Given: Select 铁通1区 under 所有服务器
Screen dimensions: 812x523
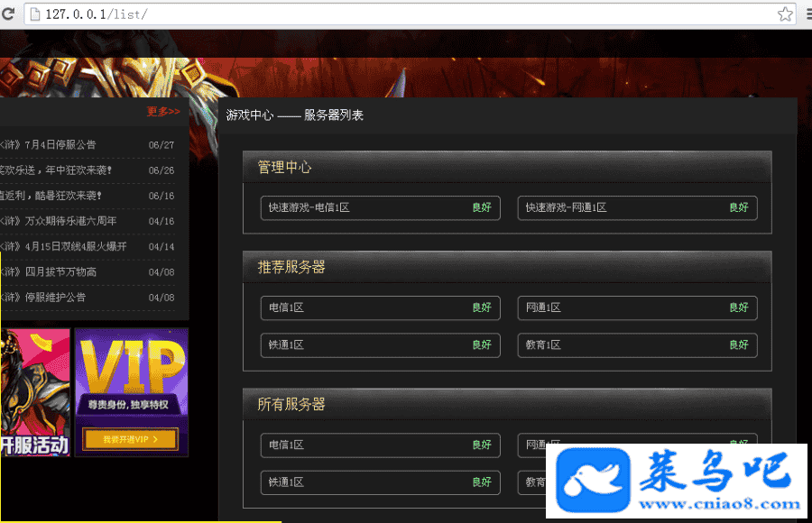Looking at the screenshot, I should (380, 482).
